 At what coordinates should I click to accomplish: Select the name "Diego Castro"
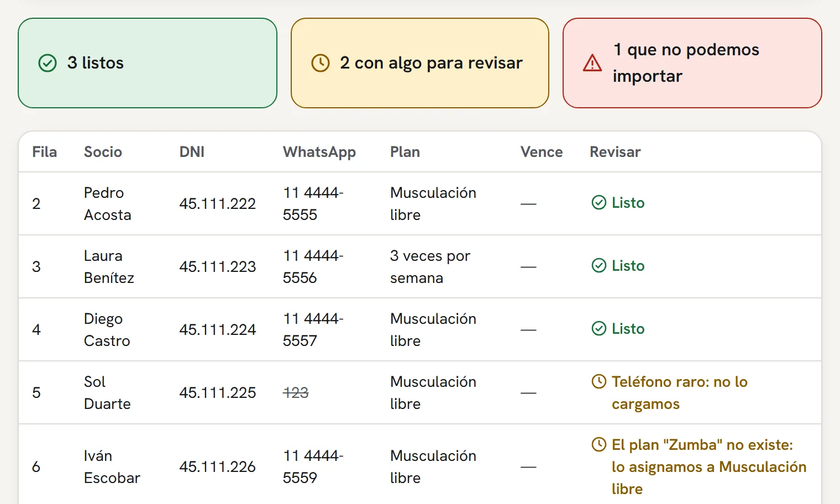pos(107,330)
